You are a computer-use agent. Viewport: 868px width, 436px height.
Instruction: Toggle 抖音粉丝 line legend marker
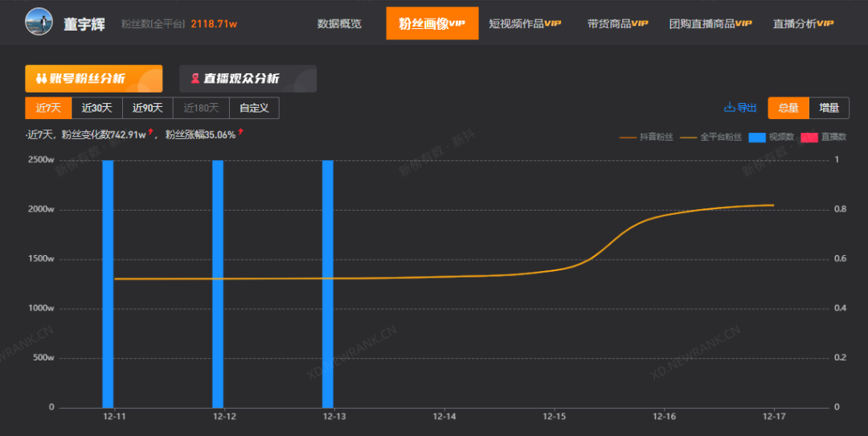[x=628, y=138]
